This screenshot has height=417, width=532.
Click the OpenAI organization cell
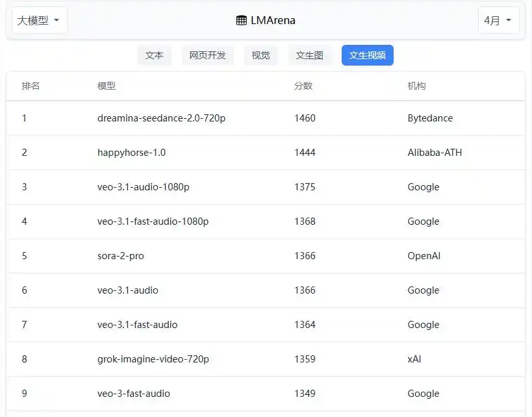(x=424, y=256)
